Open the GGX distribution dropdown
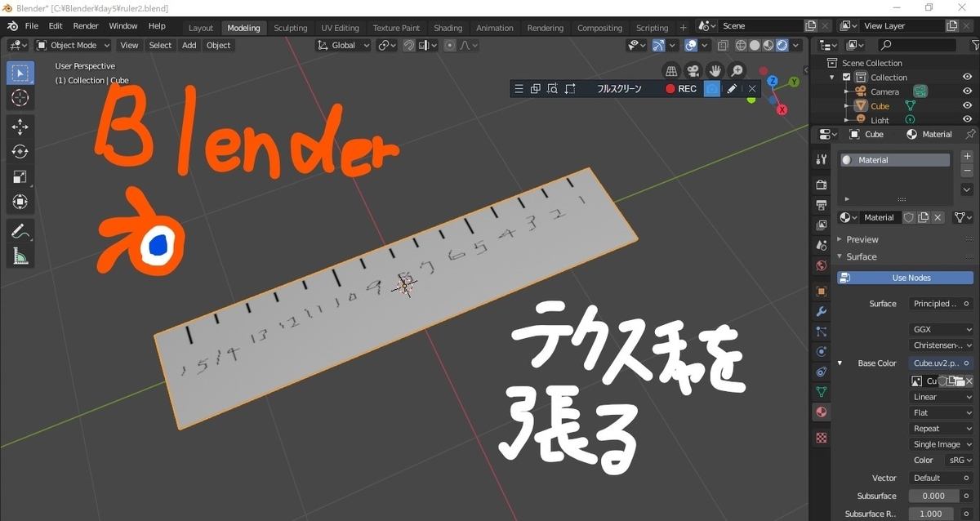The image size is (980, 521). [x=942, y=330]
